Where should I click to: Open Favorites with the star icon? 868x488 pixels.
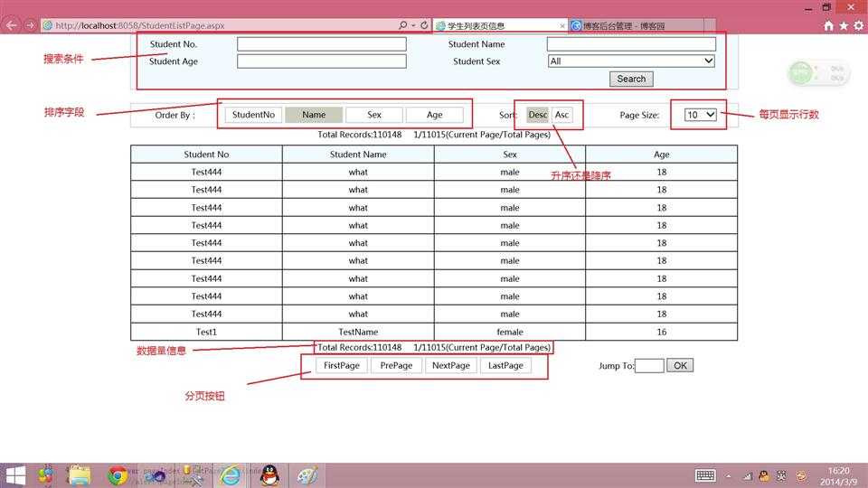[x=844, y=26]
